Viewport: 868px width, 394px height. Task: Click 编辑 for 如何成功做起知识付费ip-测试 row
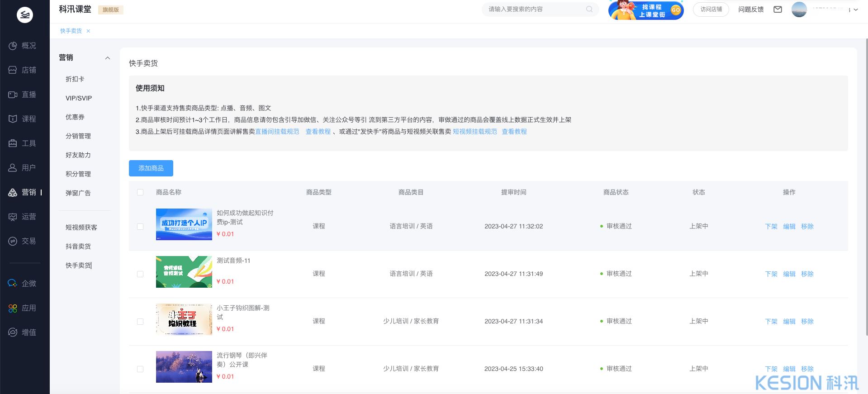click(x=789, y=227)
